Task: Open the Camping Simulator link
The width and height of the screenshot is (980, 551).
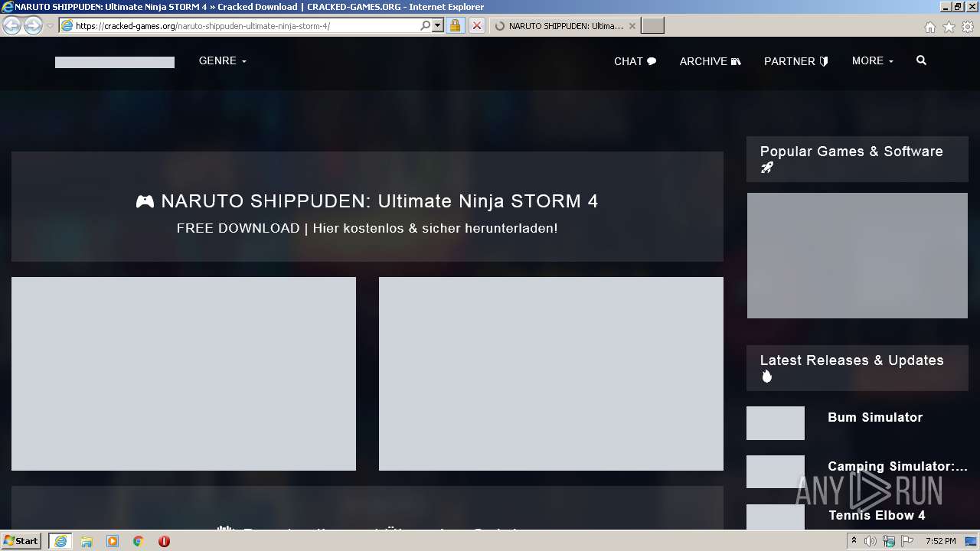Action: click(x=897, y=466)
